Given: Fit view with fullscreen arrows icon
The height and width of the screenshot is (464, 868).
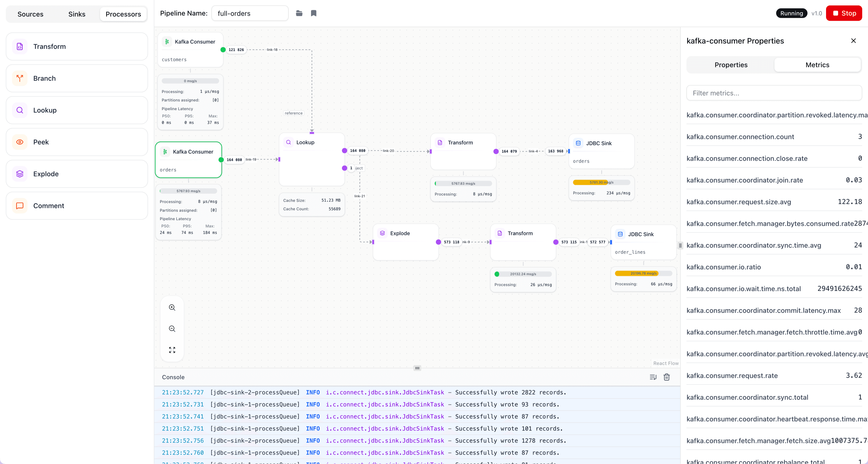Looking at the screenshot, I should (172, 350).
